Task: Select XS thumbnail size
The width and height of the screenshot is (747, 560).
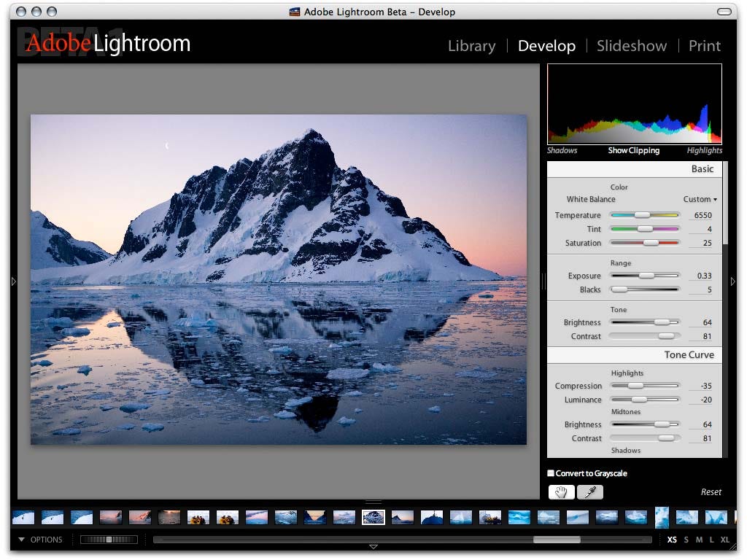Action: [672, 540]
